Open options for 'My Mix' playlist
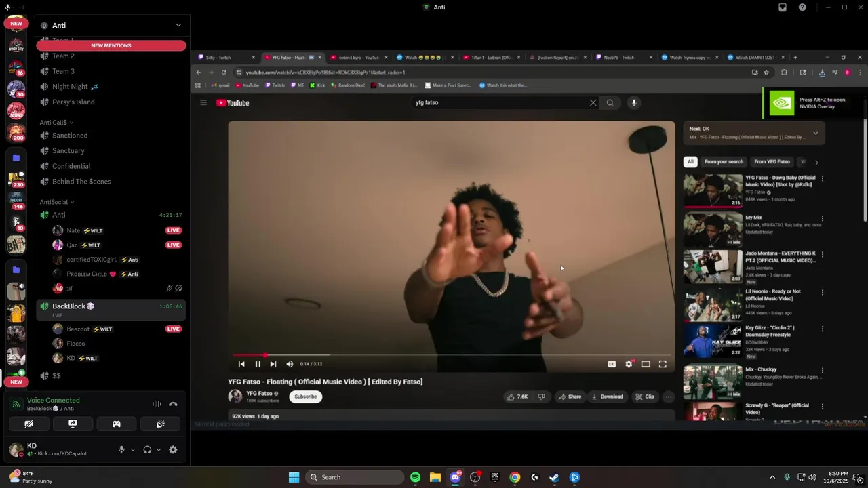Screen dimensions: 868x488 coord(822,219)
